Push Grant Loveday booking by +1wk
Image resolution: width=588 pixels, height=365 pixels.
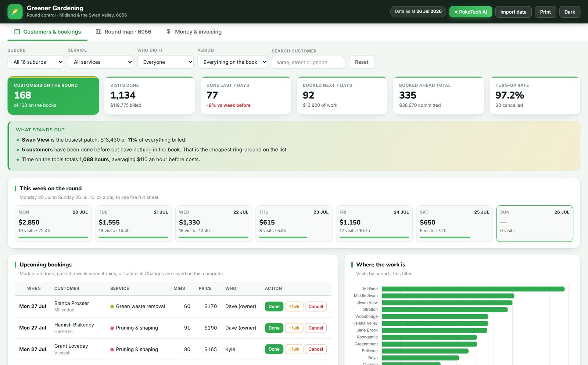294,349
